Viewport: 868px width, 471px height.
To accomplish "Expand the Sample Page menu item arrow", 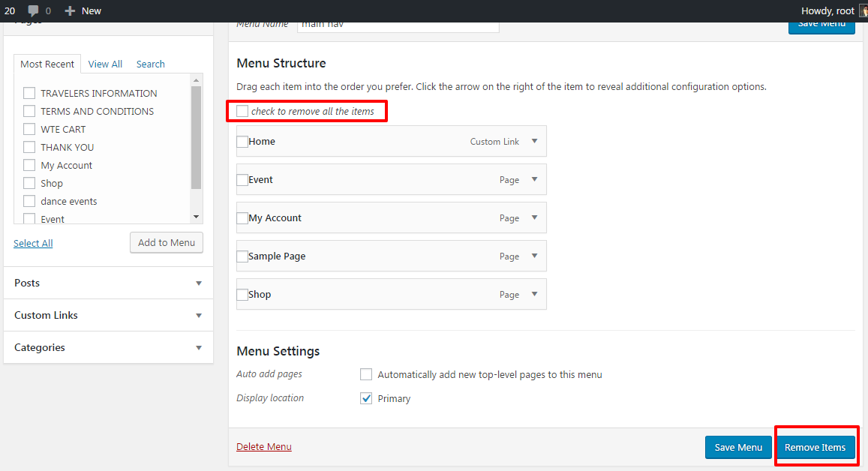I will (534, 256).
